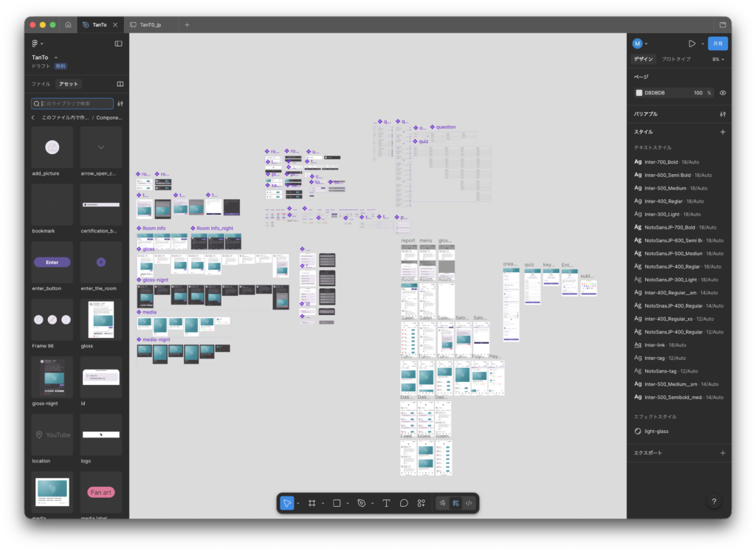This screenshot has width=756, height=551.
Task: Activate the Pen tool
Action: tap(361, 503)
